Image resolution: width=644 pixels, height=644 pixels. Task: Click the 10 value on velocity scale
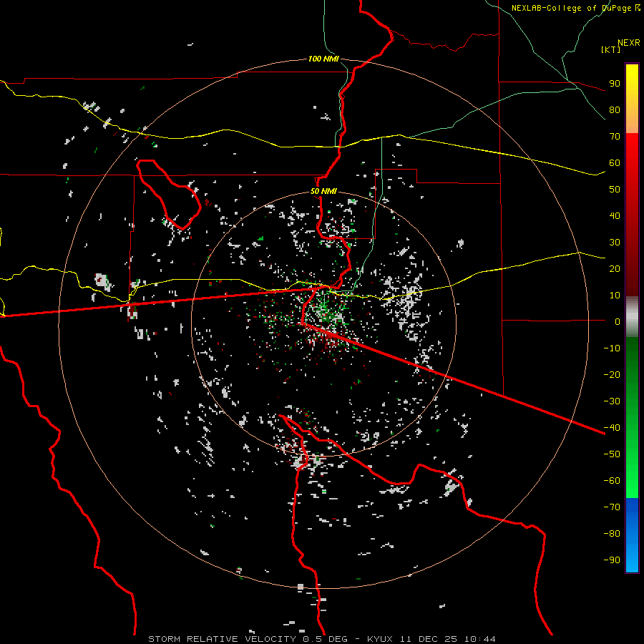[x=615, y=296]
